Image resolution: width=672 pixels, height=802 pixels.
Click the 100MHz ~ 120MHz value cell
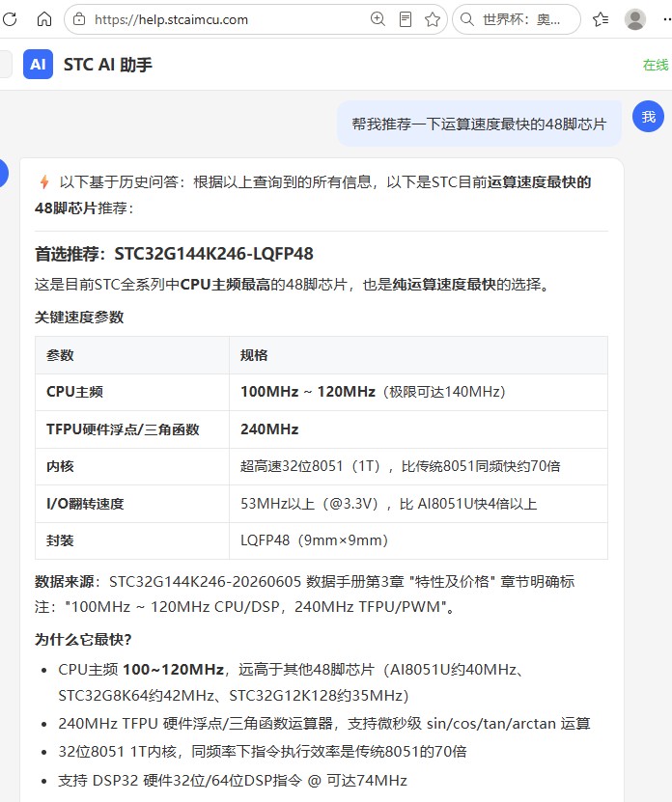(x=418, y=392)
